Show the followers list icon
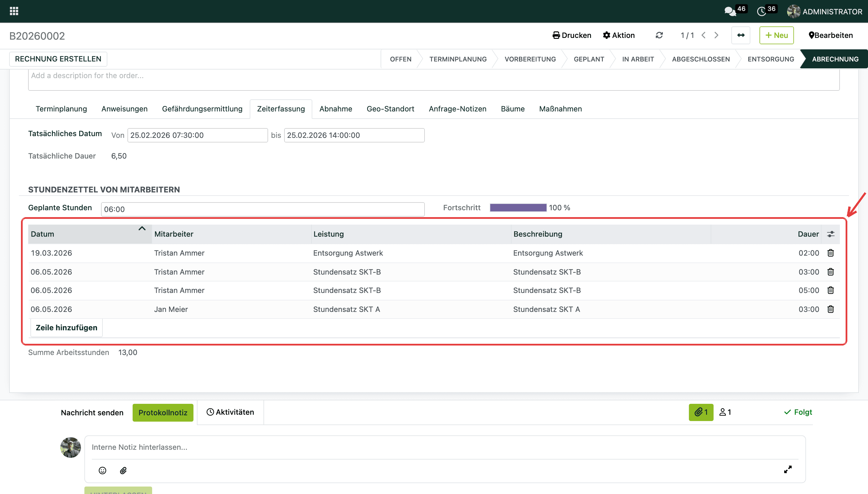This screenshot has width=868, height=494. [x=725, y=412]
